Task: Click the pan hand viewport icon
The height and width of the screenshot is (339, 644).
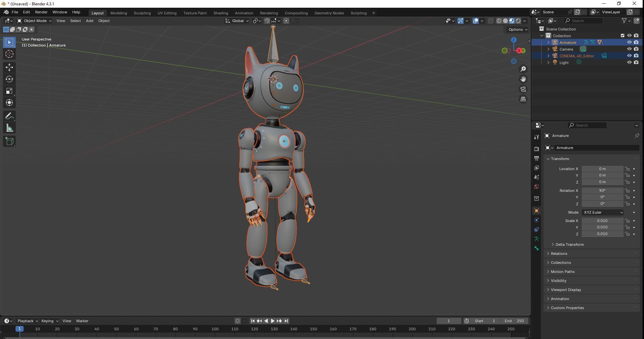Action: pos(523,79)
